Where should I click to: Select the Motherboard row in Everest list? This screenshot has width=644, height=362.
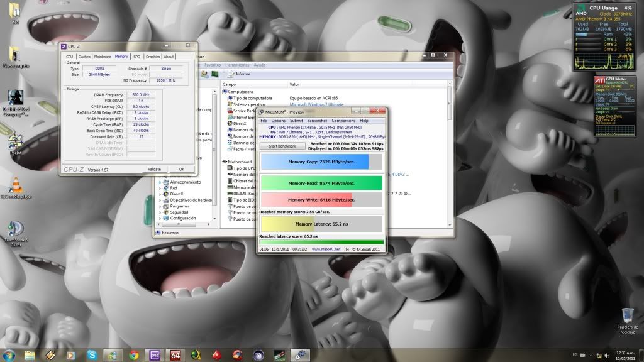tap(237, 162)
